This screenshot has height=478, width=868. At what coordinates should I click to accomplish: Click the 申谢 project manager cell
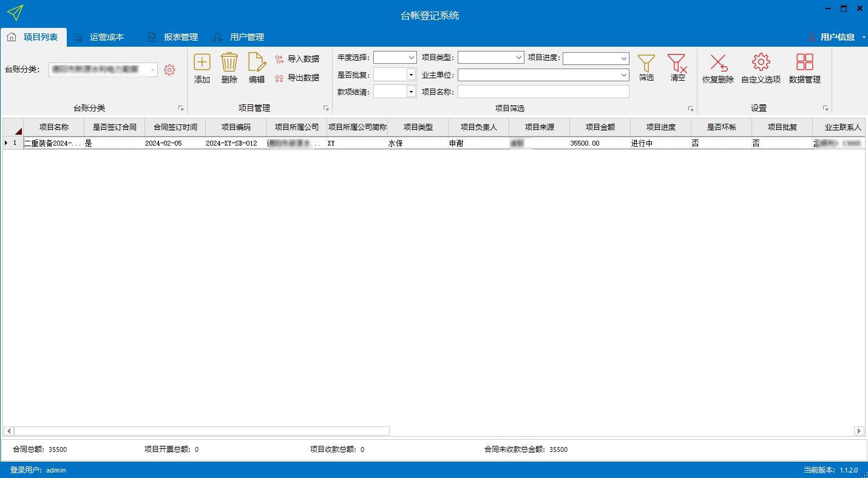point(479,144)
